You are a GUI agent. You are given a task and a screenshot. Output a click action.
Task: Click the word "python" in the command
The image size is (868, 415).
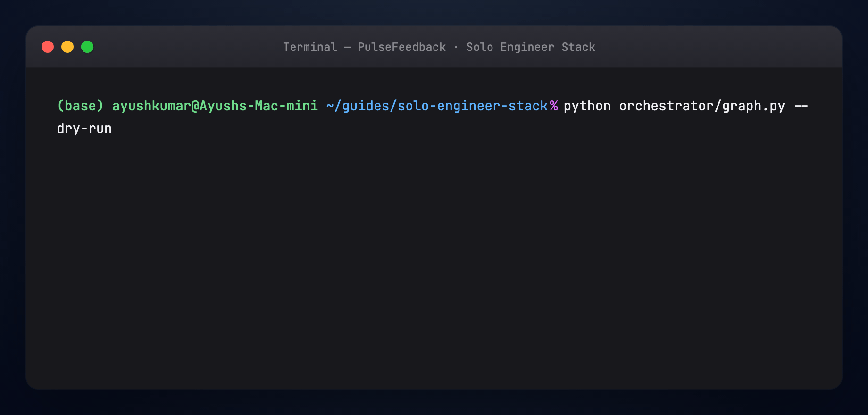point(587,106)
